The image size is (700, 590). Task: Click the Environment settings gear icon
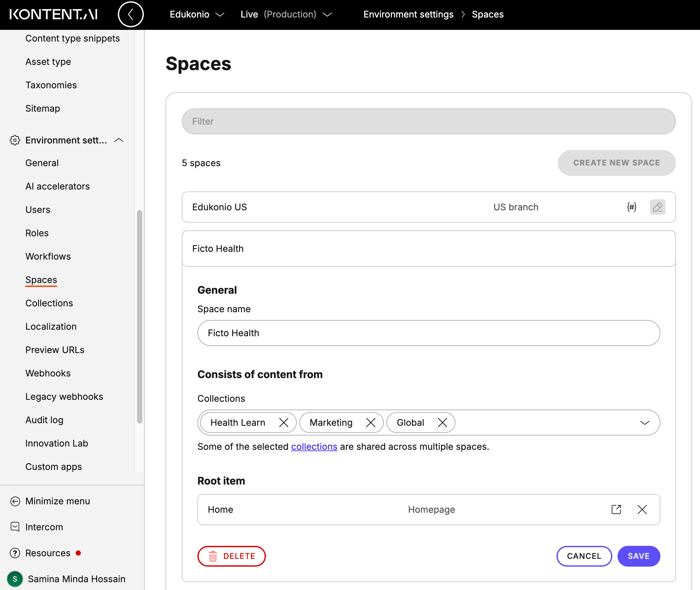(15, 141)
